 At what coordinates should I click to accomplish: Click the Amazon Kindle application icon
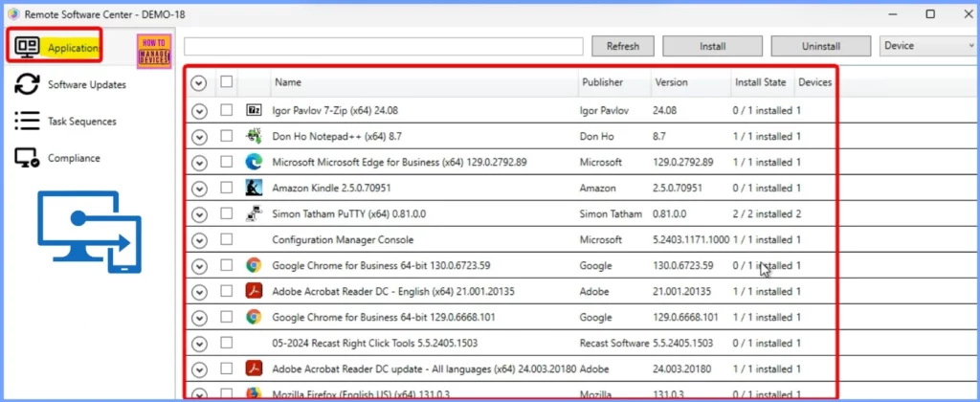(253, 188)
